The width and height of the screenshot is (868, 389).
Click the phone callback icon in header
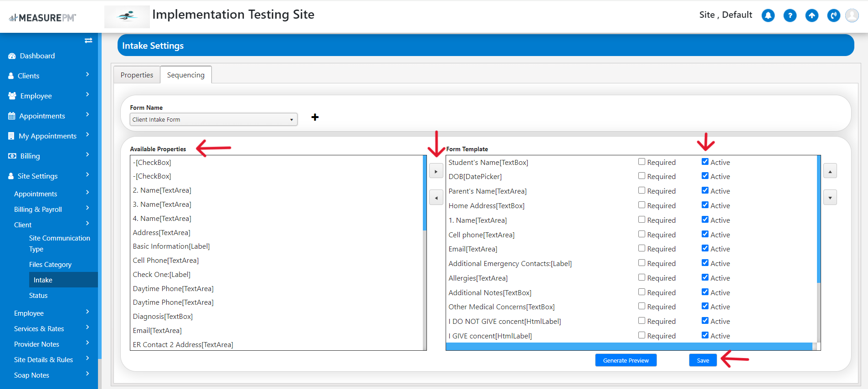834,15
